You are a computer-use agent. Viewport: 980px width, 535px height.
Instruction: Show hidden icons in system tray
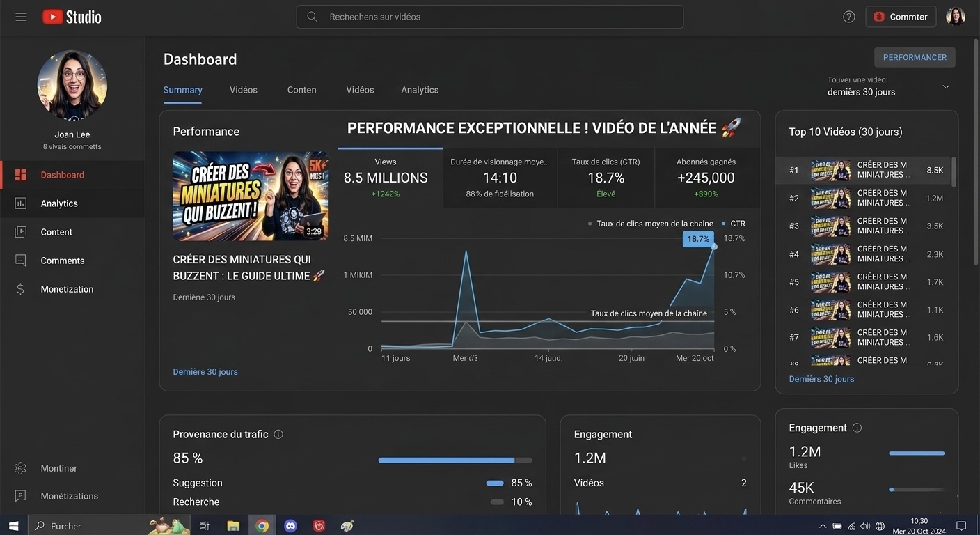point(823,526)
